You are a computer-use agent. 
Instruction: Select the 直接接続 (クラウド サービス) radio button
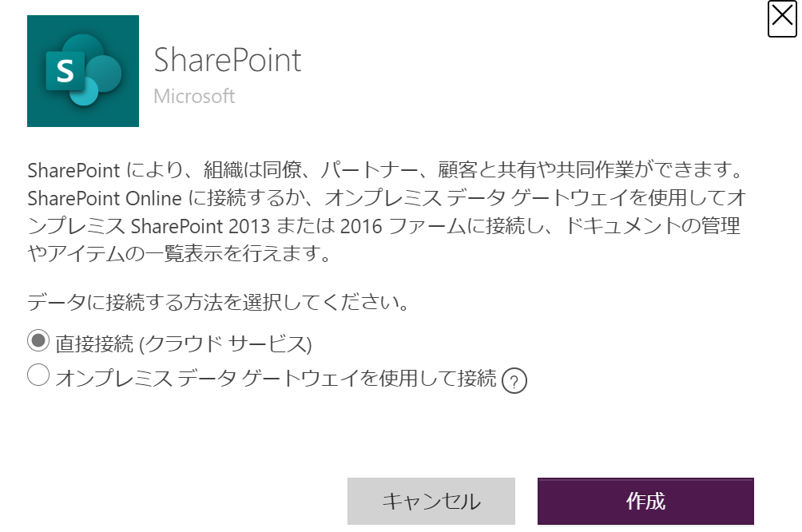pos(38,340)
